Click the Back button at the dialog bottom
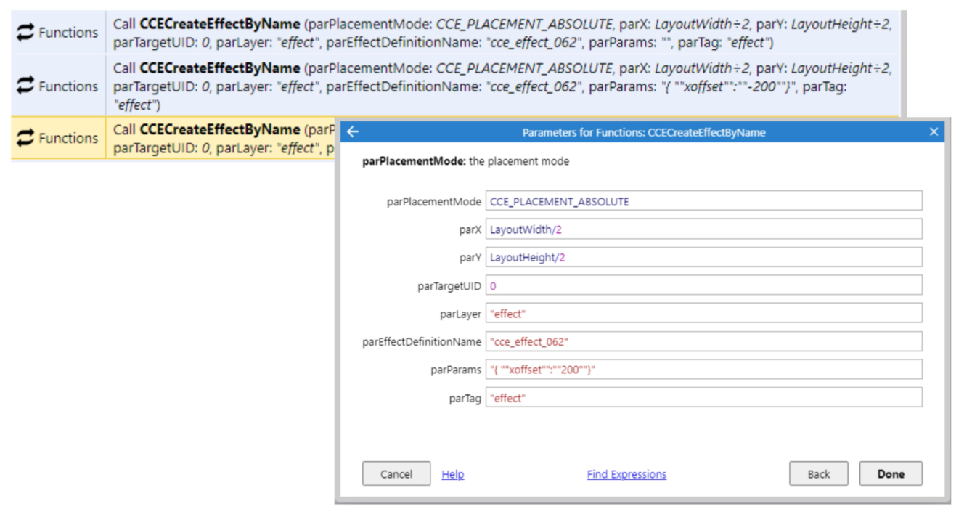 tap(818, 474)
